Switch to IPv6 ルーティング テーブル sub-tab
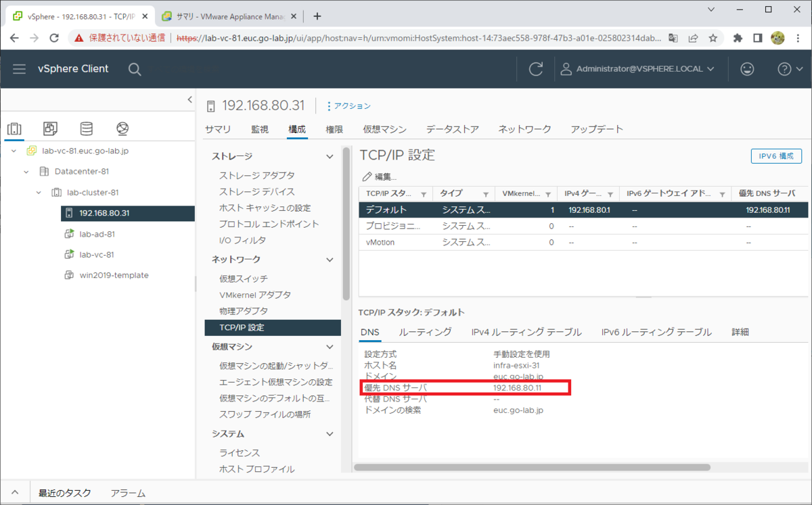This screenshot has width=812, height=505. pos(656,332)
